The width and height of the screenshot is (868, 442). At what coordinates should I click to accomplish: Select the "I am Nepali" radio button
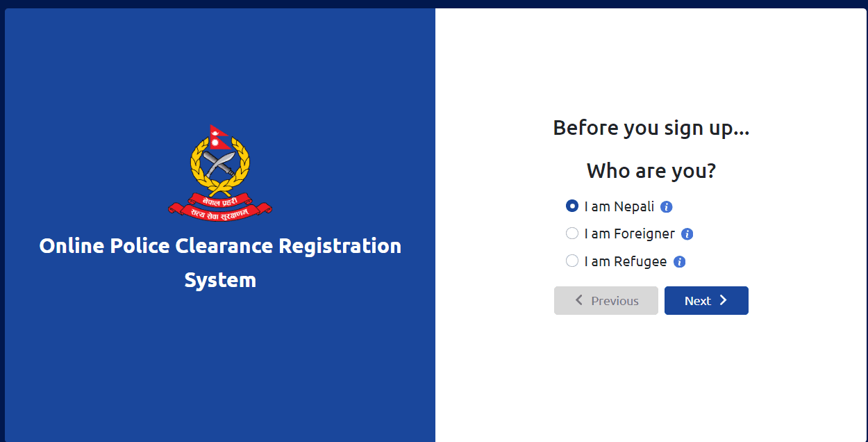tap(571, 206)
